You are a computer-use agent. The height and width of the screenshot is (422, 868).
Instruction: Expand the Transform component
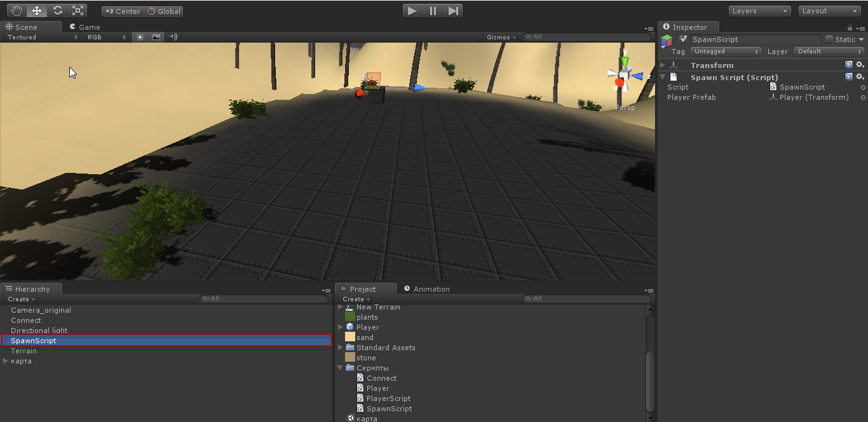point(663,65)
